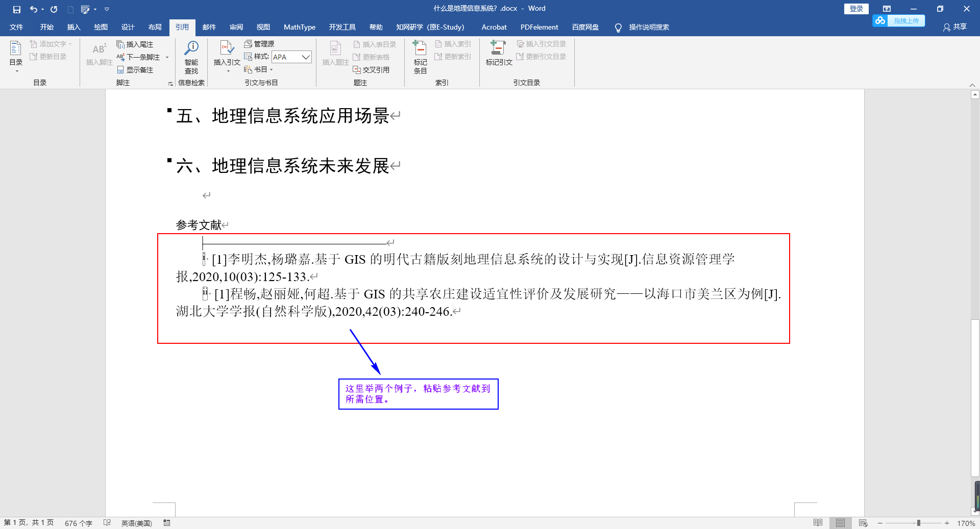The width and height of the screenshot is (980, 529).
Task: Open the 知网研学 E-Study tab
Action: (430, 27)
